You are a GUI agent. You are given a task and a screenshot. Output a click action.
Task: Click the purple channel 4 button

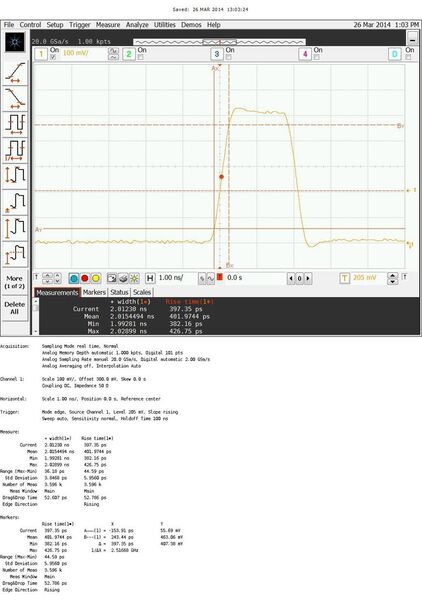click(305, 54)
